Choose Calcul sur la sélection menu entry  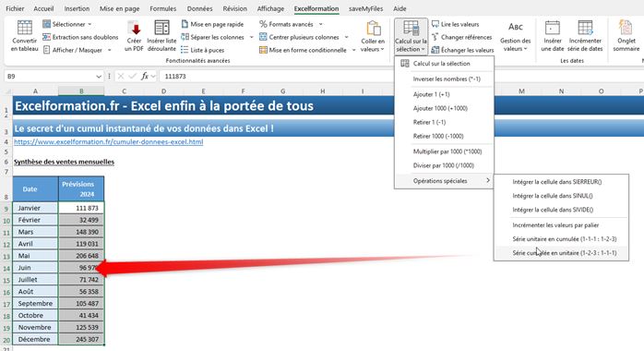[444, 64]
